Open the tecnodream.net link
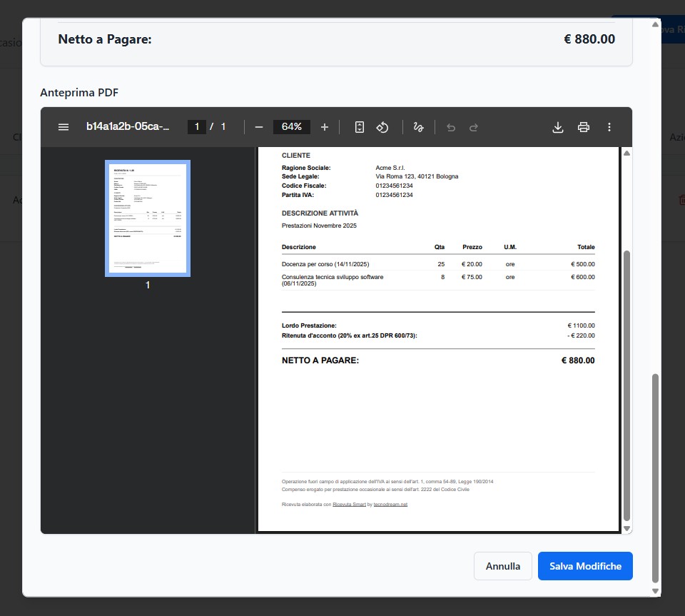 (x=390, y=504)
